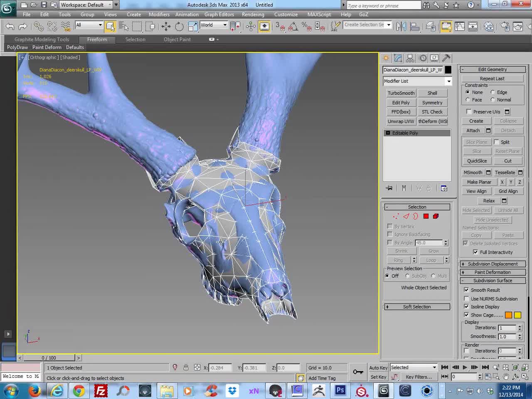Click the Photoshop icon in taskbar

pyautogui.click(x=340, y=390)
